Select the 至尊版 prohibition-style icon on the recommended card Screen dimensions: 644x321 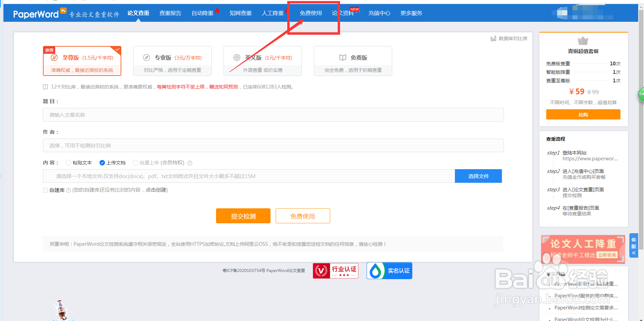tap(53, 58)
